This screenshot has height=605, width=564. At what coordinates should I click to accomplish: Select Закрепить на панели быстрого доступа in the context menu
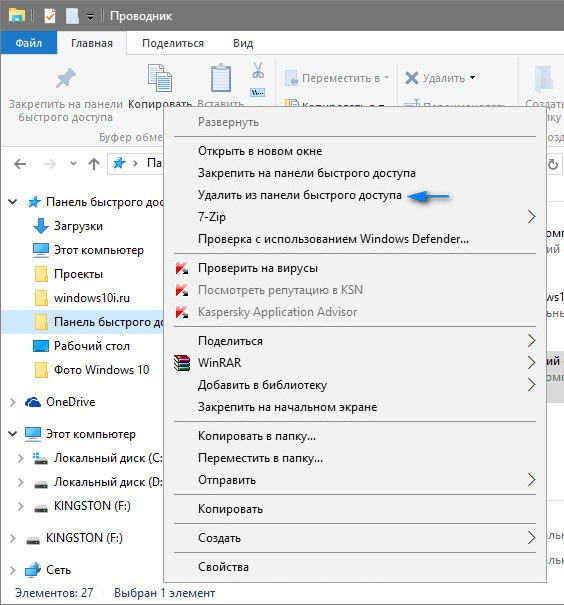(x=355, y=173)
